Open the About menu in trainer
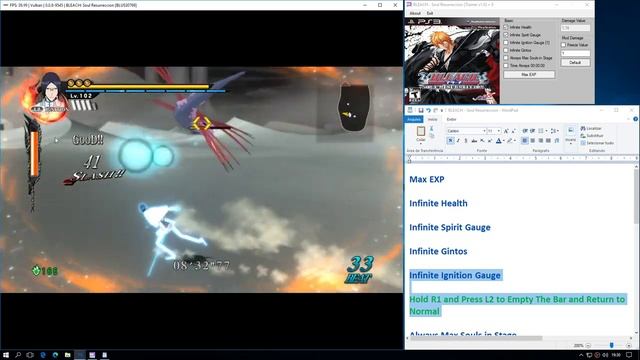 [x=415, y=13]
